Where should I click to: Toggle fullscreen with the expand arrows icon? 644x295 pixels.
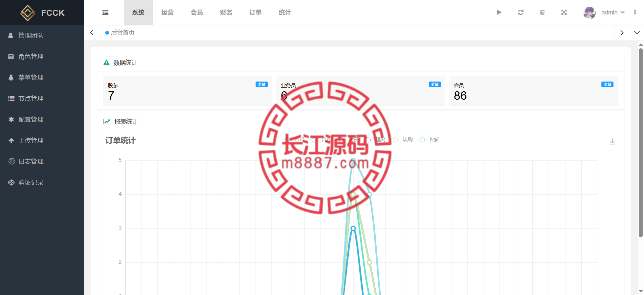(564, 12)
